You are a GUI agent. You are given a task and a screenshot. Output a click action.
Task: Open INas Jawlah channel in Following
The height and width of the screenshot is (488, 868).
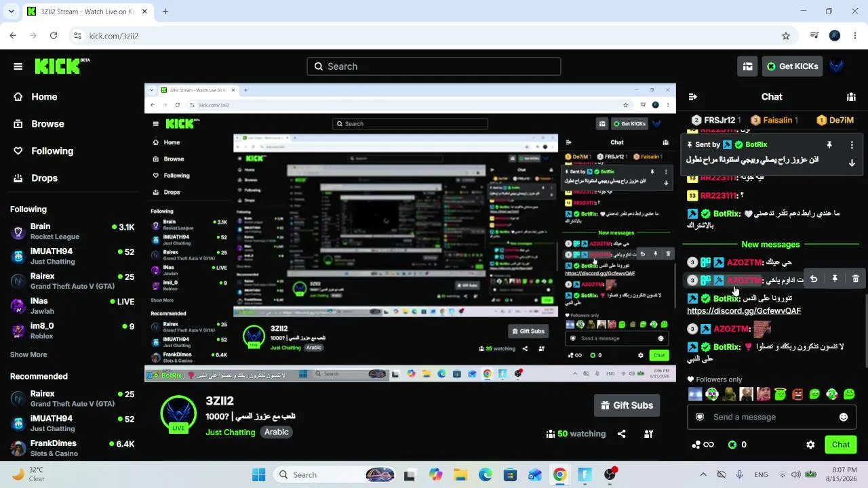tap(73, 306)
